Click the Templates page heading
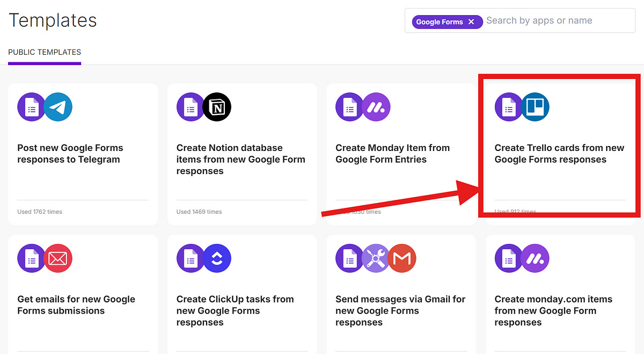 53,20
